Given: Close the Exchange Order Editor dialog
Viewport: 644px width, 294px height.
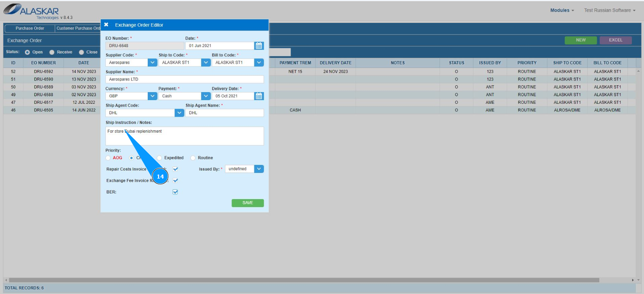Looking at the screenshot, I should [x=106, y=25].
